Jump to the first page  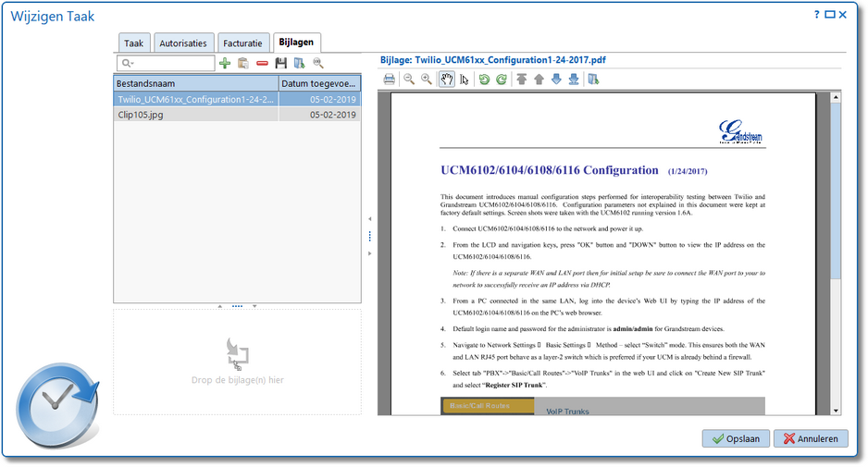pos(522,80)
